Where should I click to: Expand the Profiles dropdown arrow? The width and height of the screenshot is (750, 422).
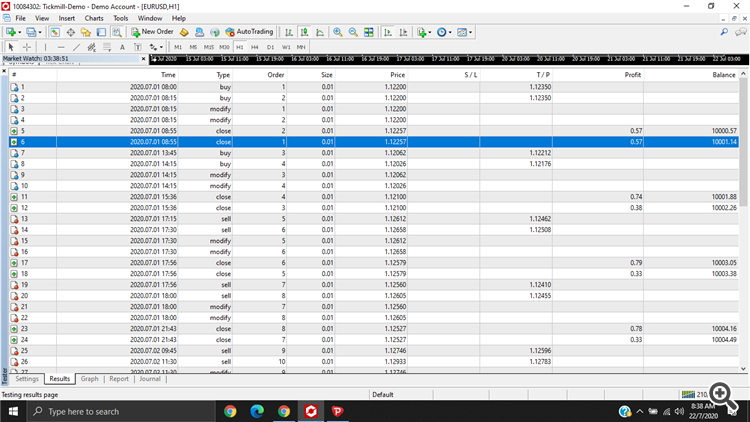(40, 33)
